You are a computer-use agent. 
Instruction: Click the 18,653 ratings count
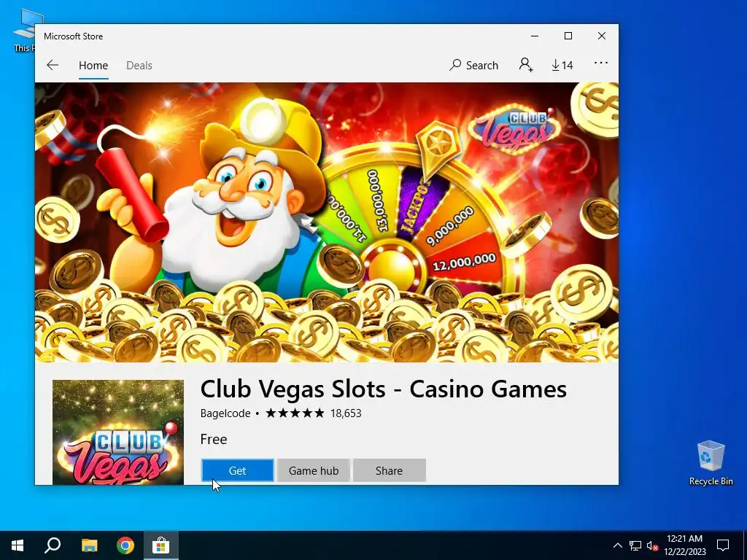point(346,413)
